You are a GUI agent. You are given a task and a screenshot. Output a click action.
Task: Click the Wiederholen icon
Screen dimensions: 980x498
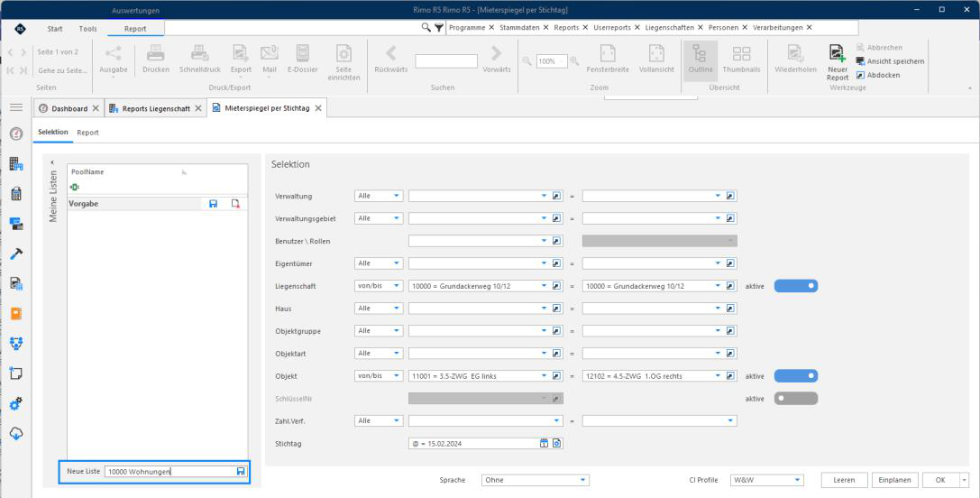795,53
